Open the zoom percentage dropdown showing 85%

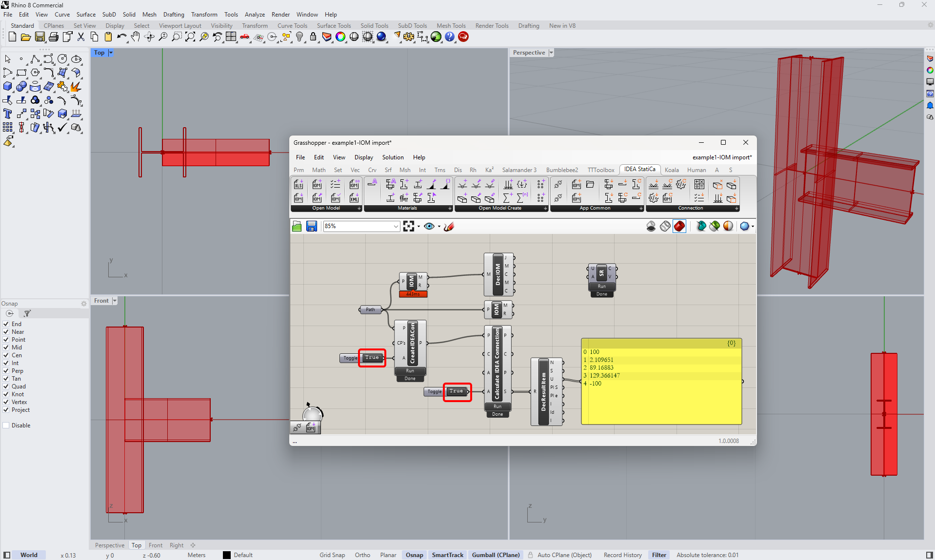pos(396,226)
